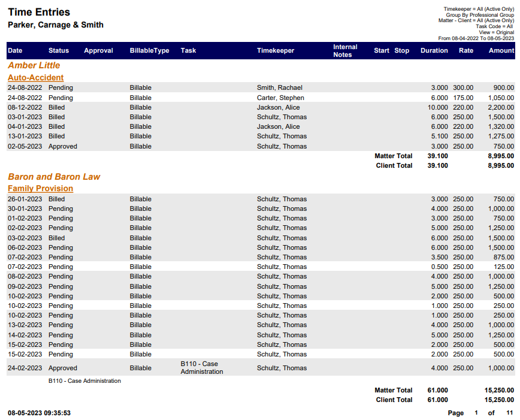This screenshot has width=520, height=420.
Task: Click the Internal Notes column header
Action: point(345,51)
